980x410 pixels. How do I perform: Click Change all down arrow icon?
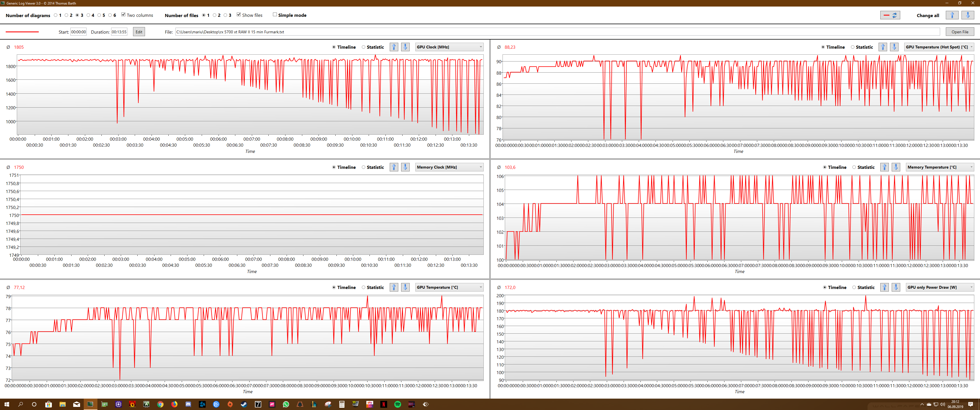(967, 15)
